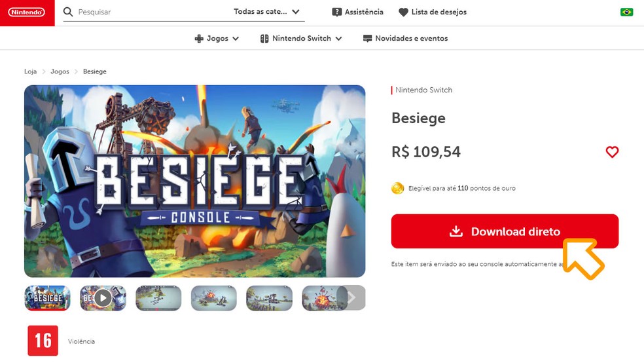
Task: Open the Assistência page
Action: coord(357,12)
